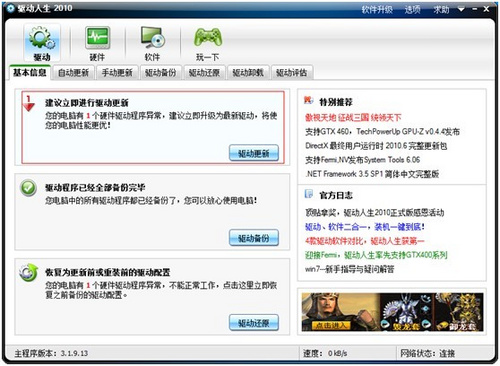Switch to the 手动更新 tab

tap(117, 73)
